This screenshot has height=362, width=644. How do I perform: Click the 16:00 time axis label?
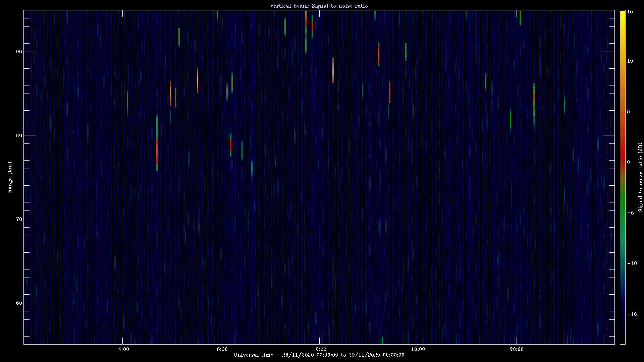pos(418,349)
